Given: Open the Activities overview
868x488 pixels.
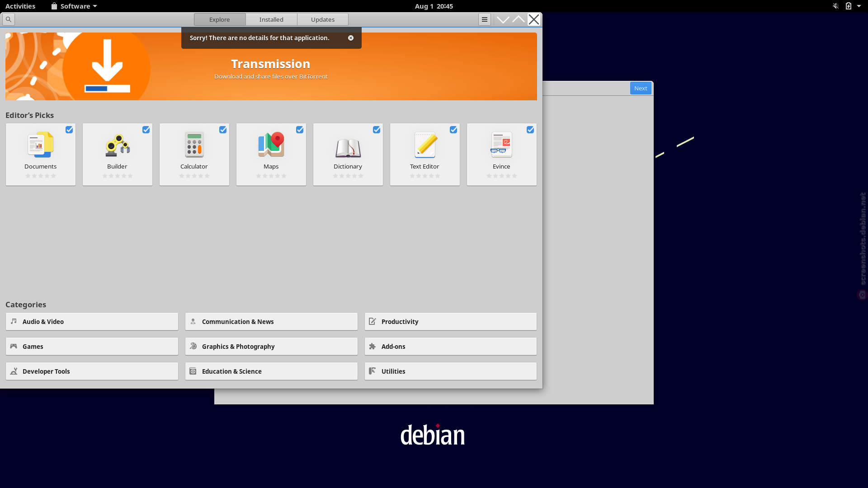Looking at the screenshot, I should click(20, 6).
